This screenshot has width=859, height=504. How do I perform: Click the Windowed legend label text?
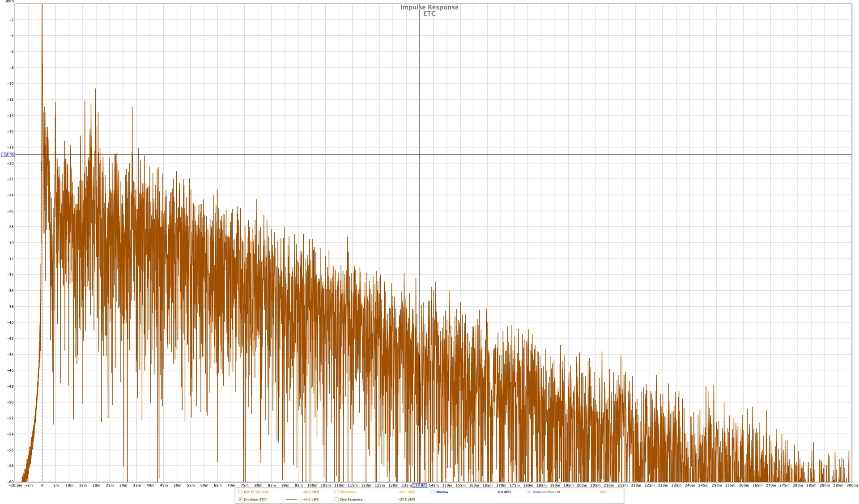(348, 492)
